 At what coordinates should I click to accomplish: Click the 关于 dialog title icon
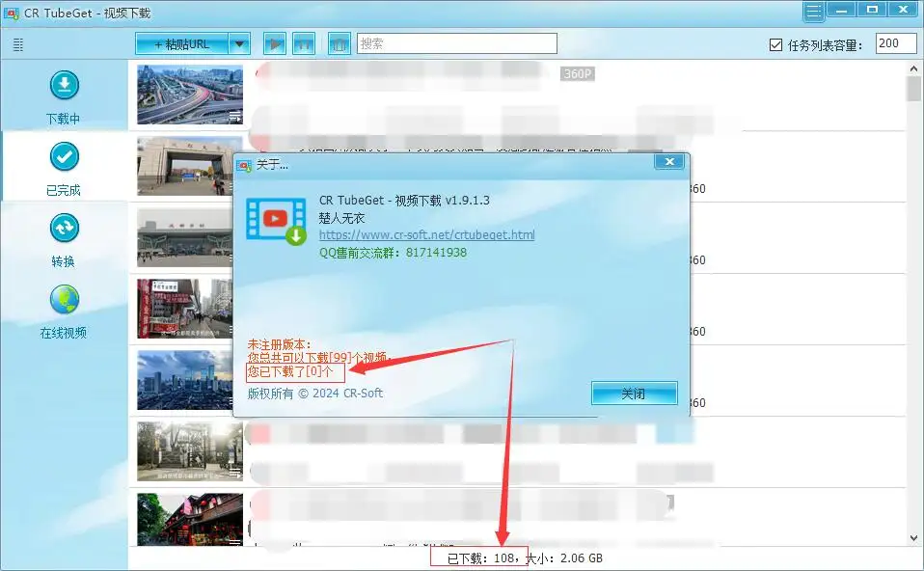pos(244,166)
